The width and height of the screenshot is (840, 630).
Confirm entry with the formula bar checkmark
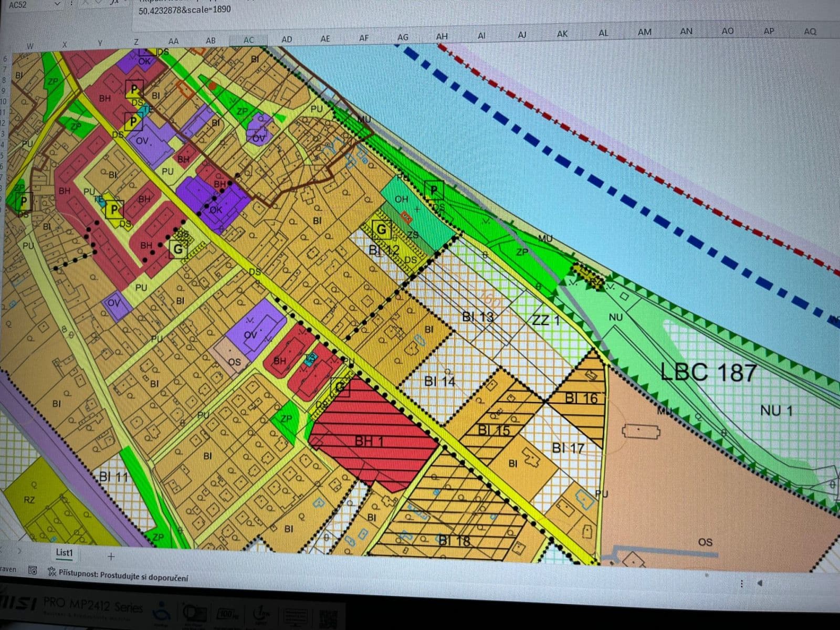click(99, 3)
